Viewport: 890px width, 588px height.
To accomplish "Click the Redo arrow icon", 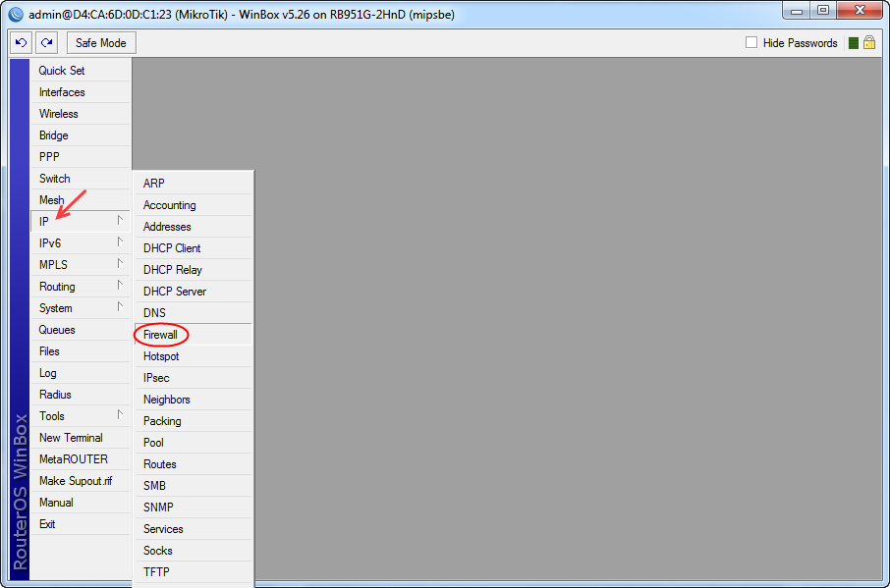I will pos(46,43).
